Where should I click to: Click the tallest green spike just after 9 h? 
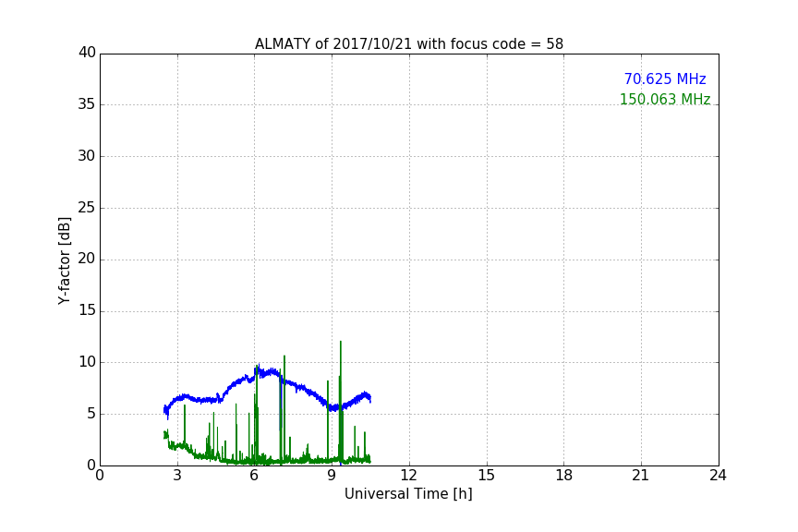(x=341, y=401)
